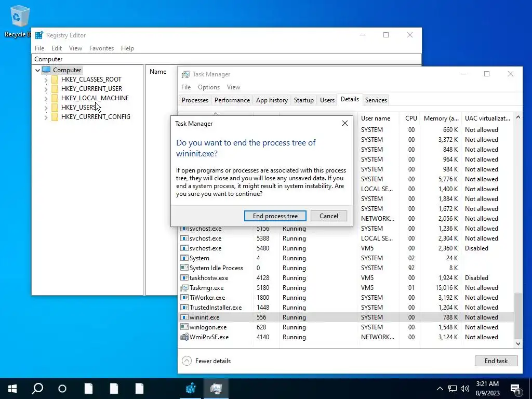
Task: Close the wininit.exe confirmation dialog
Action: (x=345, y=123)
